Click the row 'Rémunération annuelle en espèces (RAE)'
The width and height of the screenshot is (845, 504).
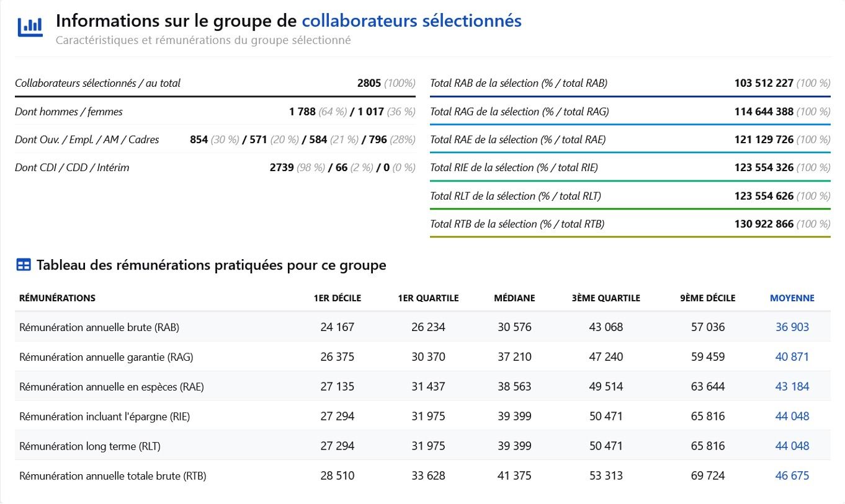423,386
